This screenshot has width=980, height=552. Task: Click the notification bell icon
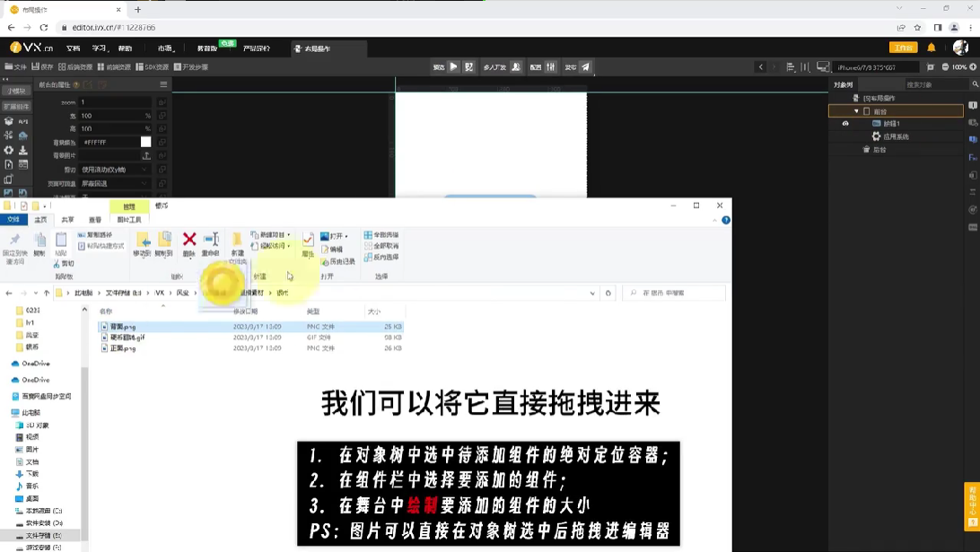click(932, 48)
